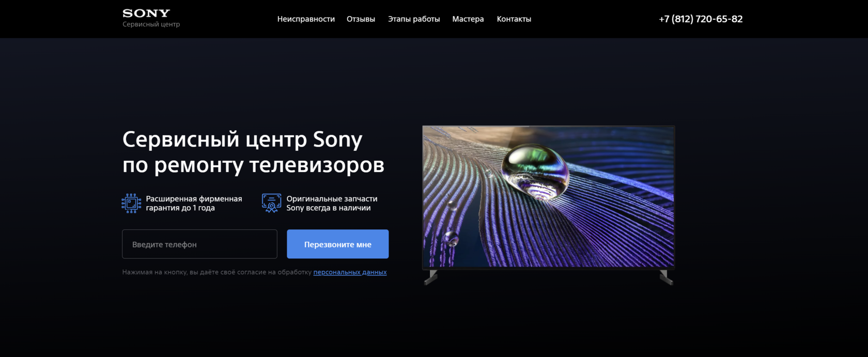Click the Sony TV product image

(x=549, y=205)
